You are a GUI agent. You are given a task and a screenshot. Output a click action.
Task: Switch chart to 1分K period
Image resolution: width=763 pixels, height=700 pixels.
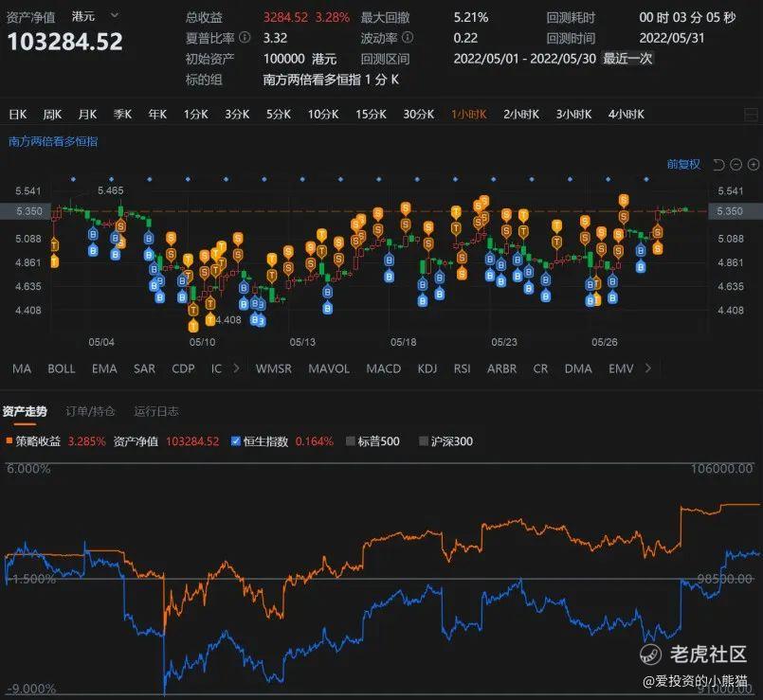[195, 115]
